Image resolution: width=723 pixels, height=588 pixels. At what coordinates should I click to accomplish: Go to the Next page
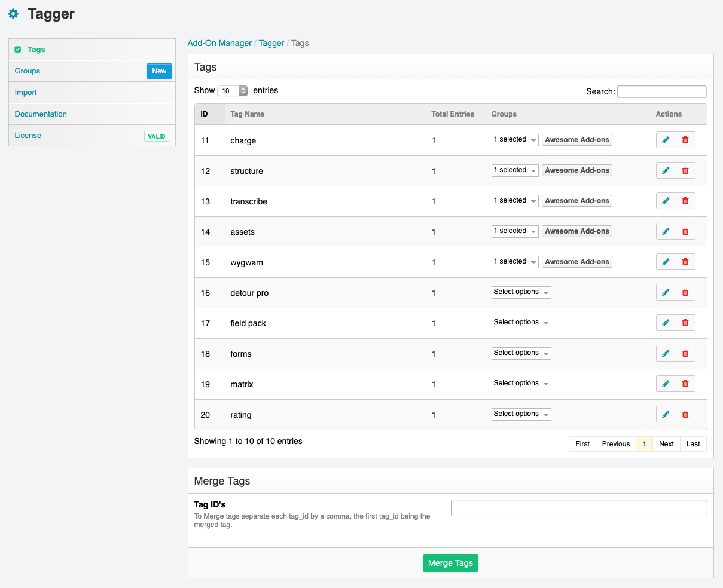666,444
